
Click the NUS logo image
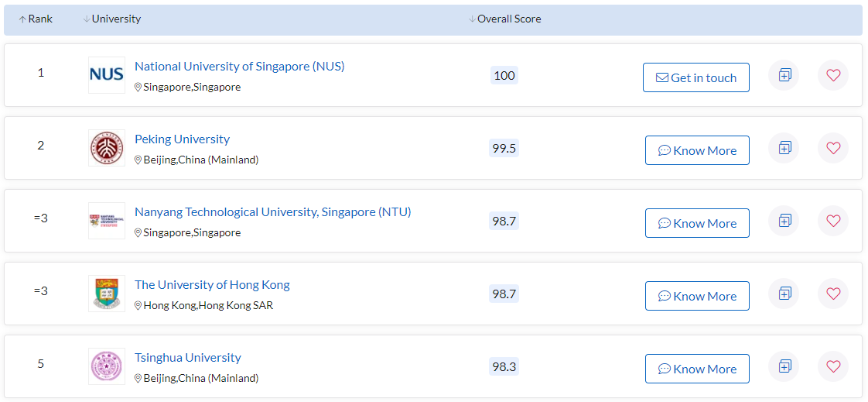[107, 75]
